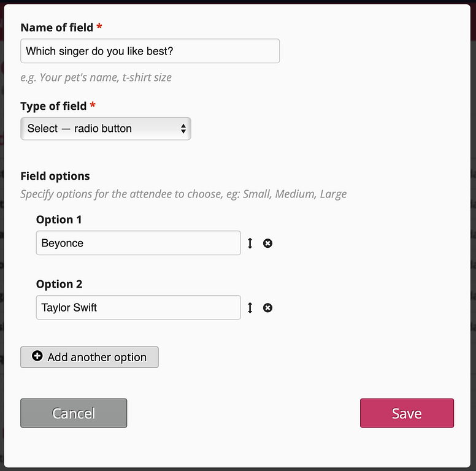Focus the Name of field text box
The width and height of the screenshot is (476, 471).
click(150, 52)
